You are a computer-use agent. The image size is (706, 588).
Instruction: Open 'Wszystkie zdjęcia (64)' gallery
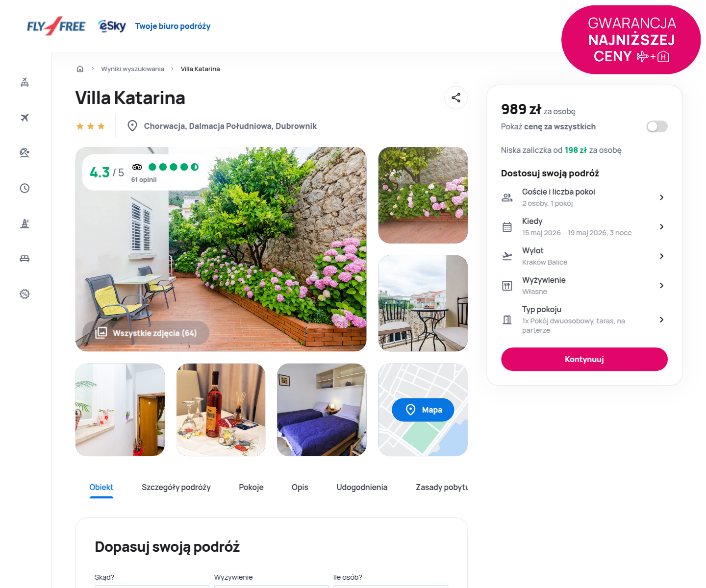(x=146, y=333)
